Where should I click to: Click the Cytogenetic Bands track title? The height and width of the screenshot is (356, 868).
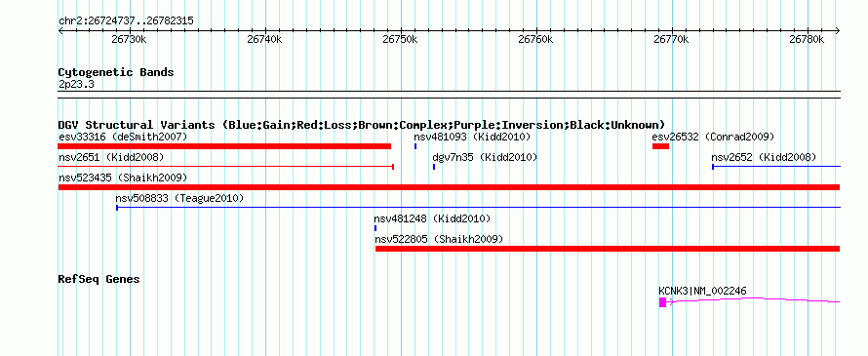coord(116,72)
